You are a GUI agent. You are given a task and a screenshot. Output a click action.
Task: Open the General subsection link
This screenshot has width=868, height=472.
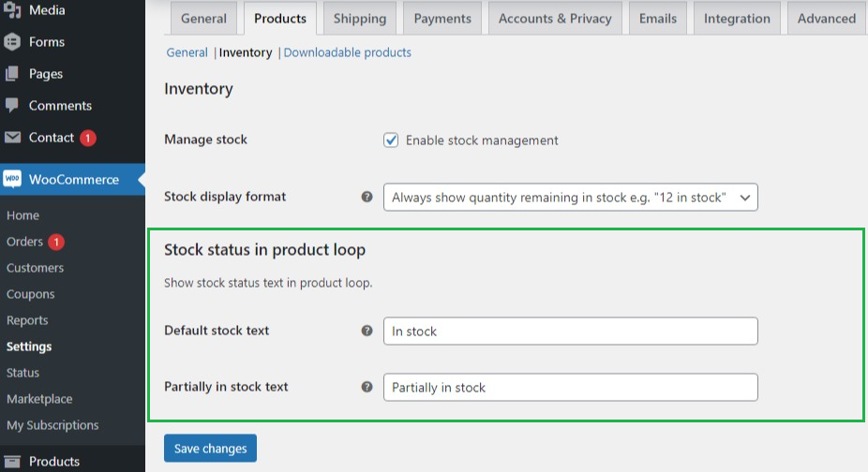pyautogui.click(x=187, y=52)
